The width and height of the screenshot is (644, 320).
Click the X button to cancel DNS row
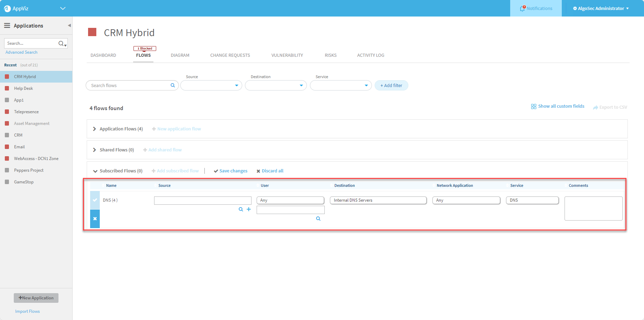tap(95, 219)
